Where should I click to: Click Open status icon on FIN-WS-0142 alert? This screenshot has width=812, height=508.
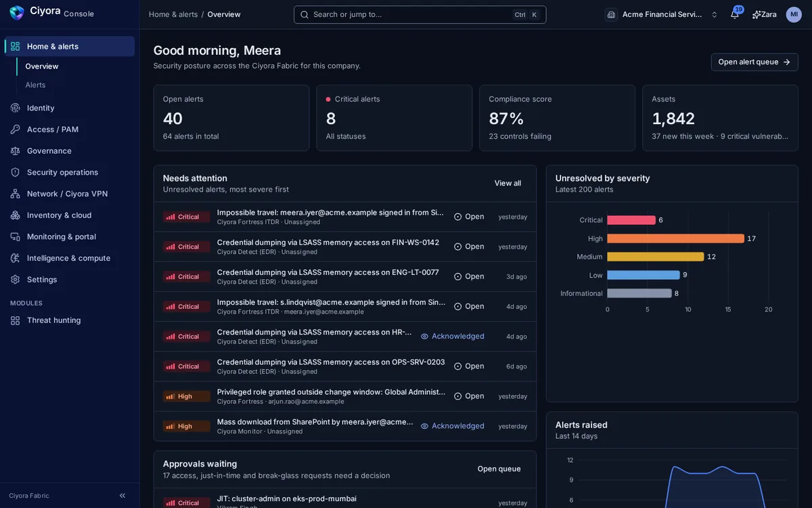[x=458, y=247]
